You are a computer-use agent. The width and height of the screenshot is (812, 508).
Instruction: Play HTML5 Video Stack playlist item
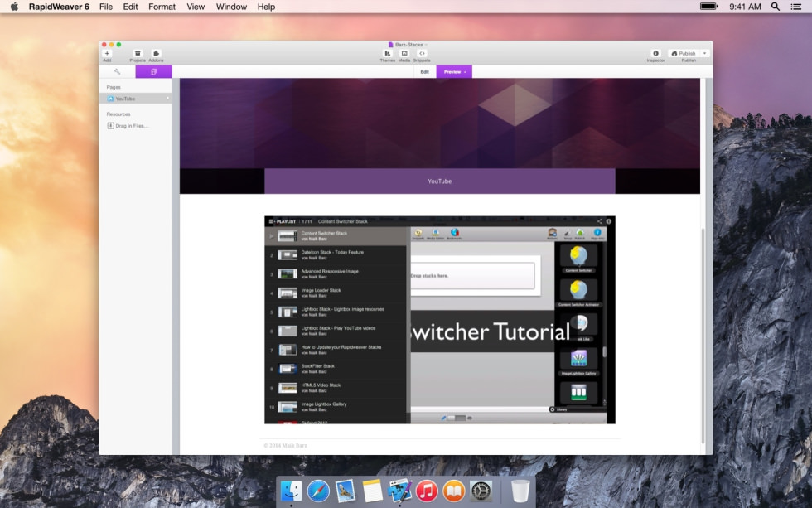tap(336, 388)
